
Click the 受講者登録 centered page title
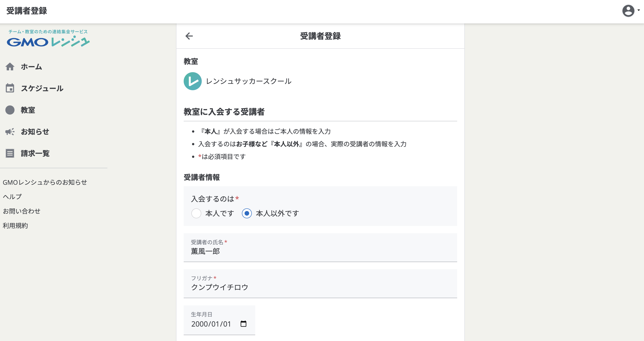tap(320, 36)
